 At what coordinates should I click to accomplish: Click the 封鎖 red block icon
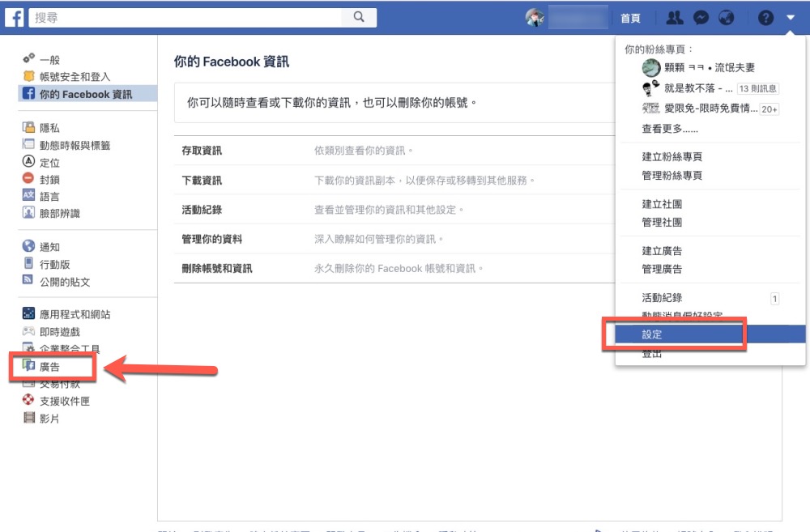tap(28, 178)
